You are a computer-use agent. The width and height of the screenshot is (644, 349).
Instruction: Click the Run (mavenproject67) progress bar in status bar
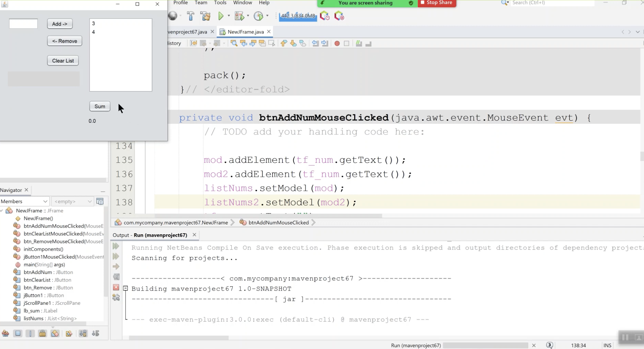[485, 345]
